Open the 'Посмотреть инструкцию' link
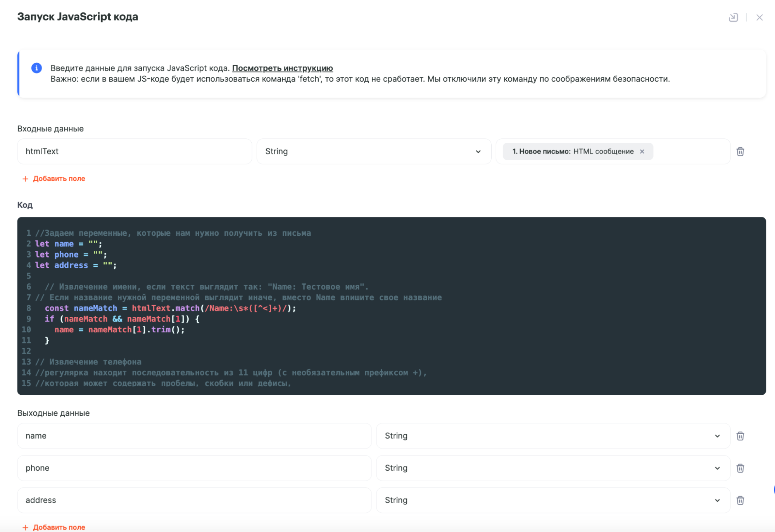The image size is (775, 532). click(x=282, y=68)
